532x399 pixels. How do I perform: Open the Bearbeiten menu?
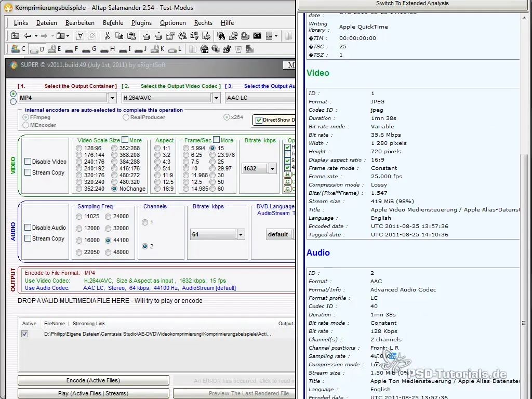(x=79, y=23)
